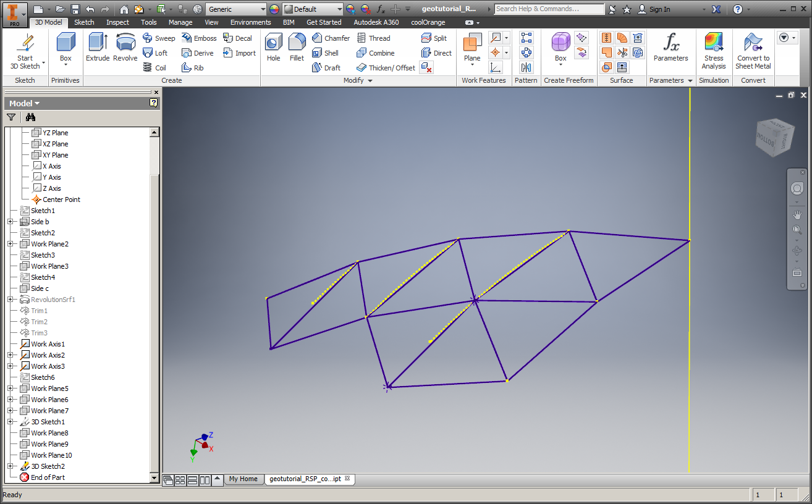Expand the 3D Sketch1 node
This screenshot has height=504, width=812.
[10, 422]
